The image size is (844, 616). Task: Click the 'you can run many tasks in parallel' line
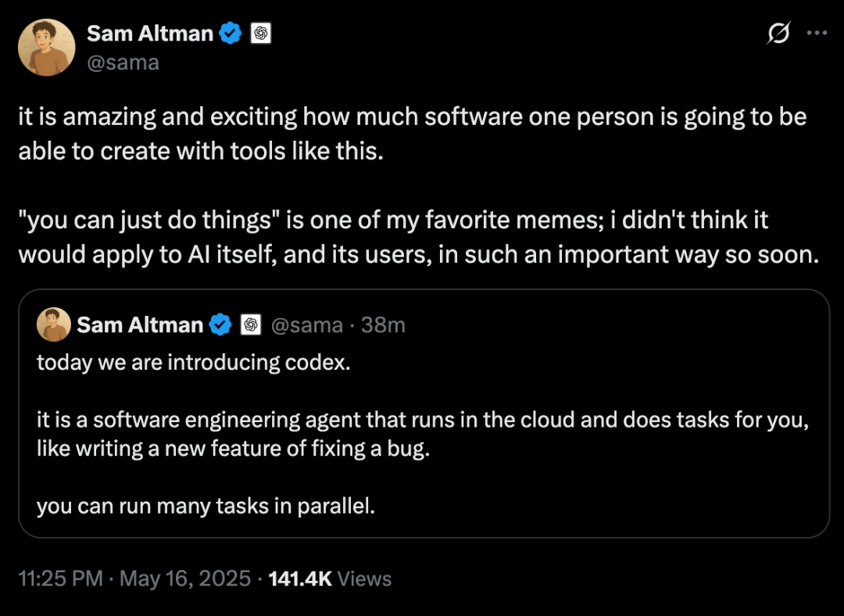(x=206, y=506)
